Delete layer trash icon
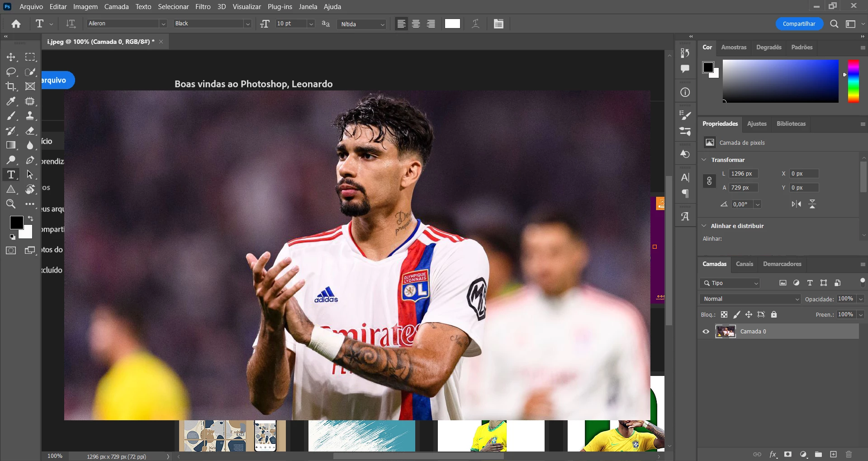This screenshot has height=461, width=868. click(849, 454)
